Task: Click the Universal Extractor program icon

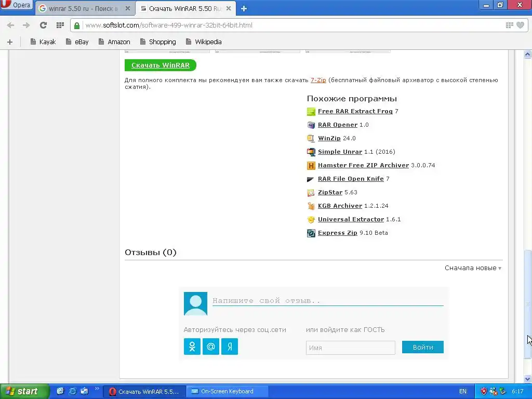Action: [311, 220]
